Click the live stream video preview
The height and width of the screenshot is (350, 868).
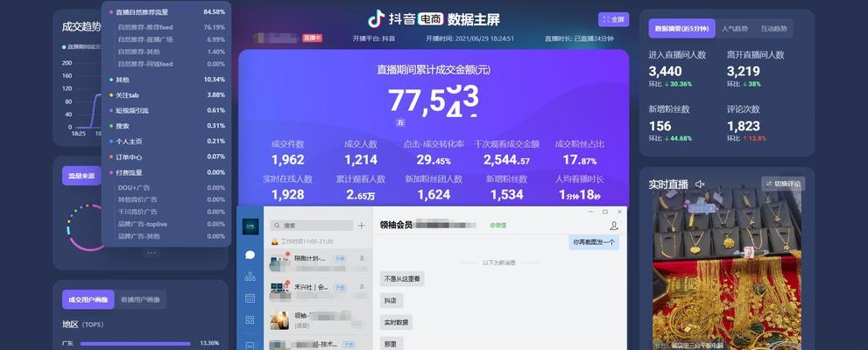click(x=726, y=271)
